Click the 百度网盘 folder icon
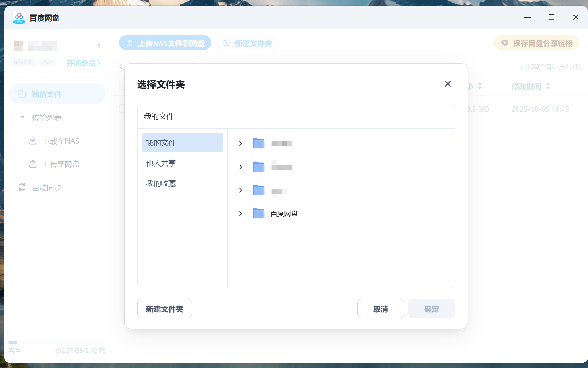The image size is (588, 368). [259, 213]
